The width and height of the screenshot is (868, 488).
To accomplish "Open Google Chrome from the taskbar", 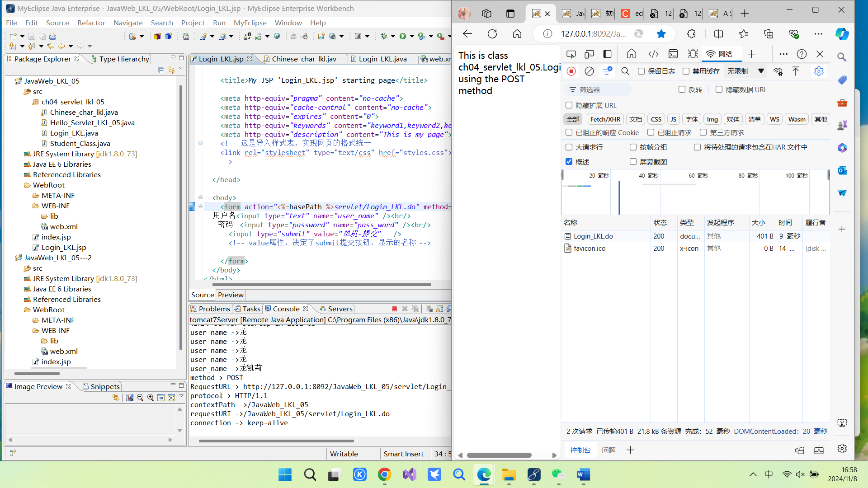I will (384, 474).
